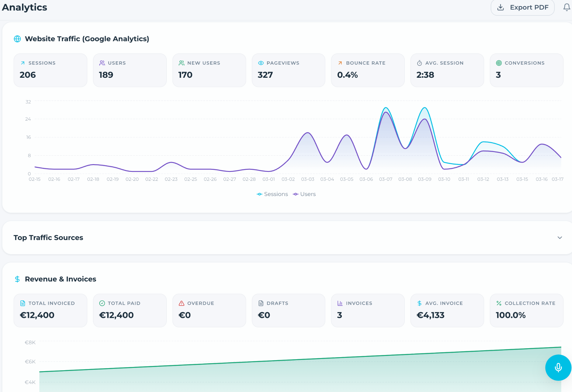Click the Revenue & Invoices heading
This screenshot has height=392, width=572.
(60, 279)
